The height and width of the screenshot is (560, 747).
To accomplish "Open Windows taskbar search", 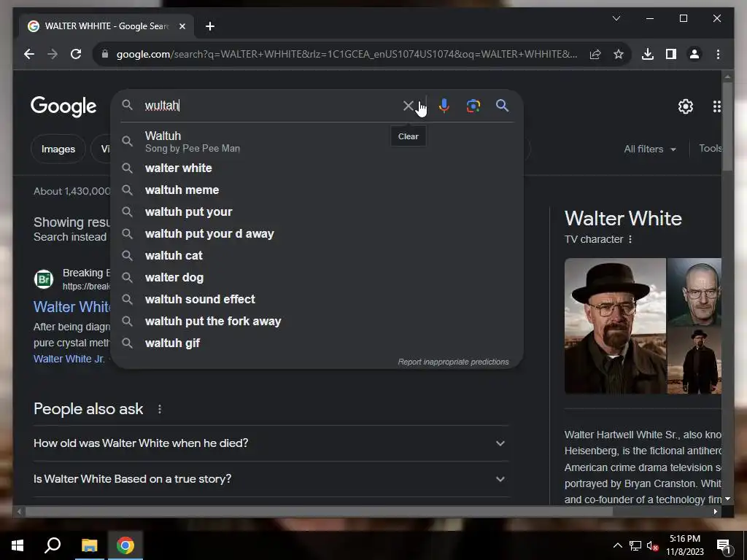I will click(x=53, y=545).
